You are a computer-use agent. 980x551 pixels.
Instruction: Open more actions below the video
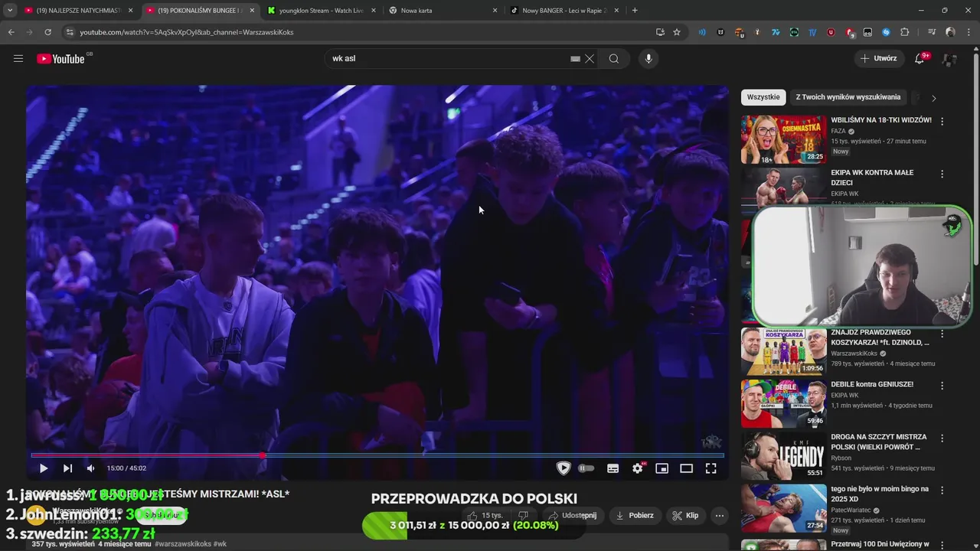tap(719, 516)
